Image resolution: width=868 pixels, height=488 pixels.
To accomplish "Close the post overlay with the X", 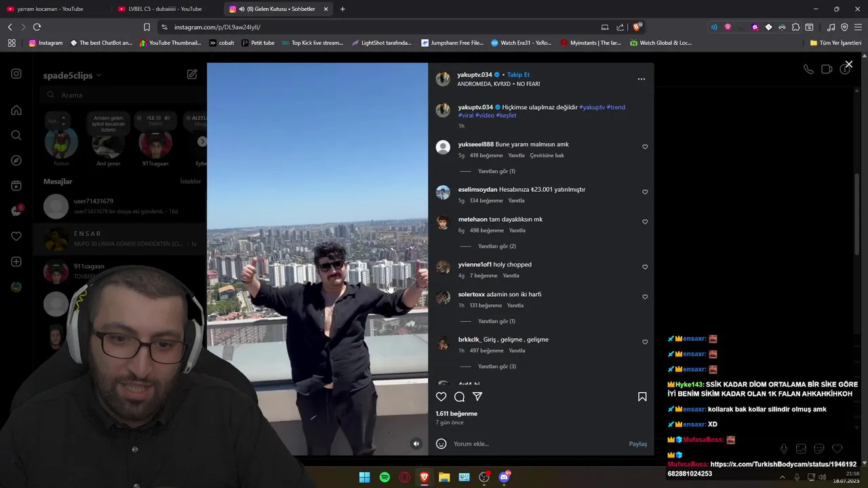I will click(x=849, y=64).
